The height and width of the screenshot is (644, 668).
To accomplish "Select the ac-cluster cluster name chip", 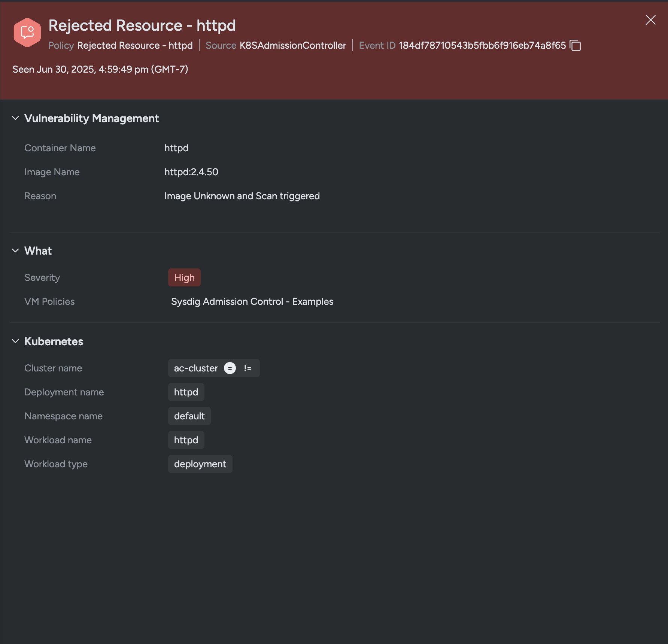I will (x=196, y=368).
